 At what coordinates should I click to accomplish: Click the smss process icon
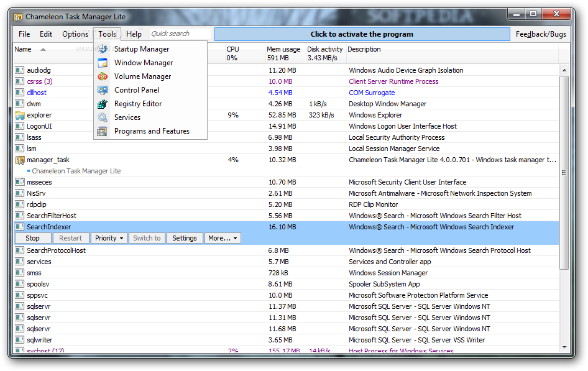click(19, 273)
